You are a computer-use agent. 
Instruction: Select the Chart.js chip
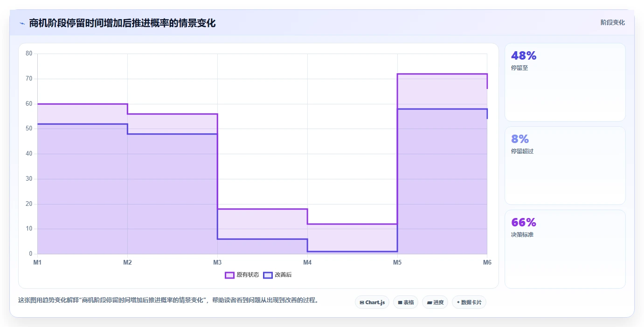pos(372,302)
